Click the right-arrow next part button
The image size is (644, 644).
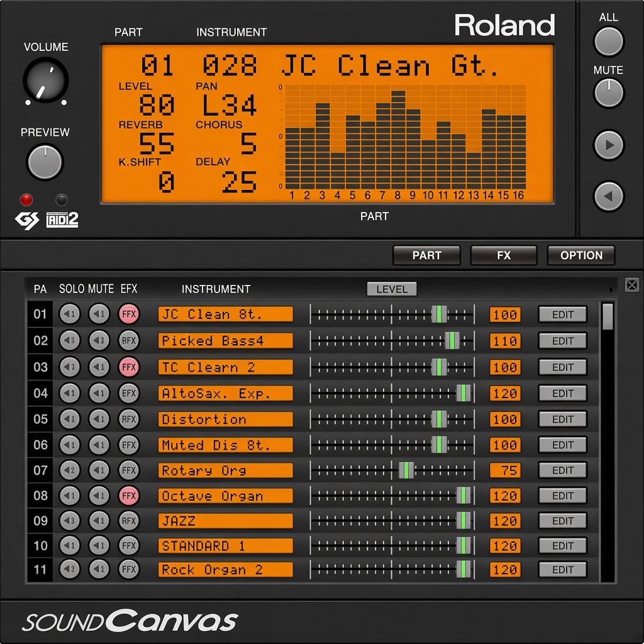click(608, 145)
